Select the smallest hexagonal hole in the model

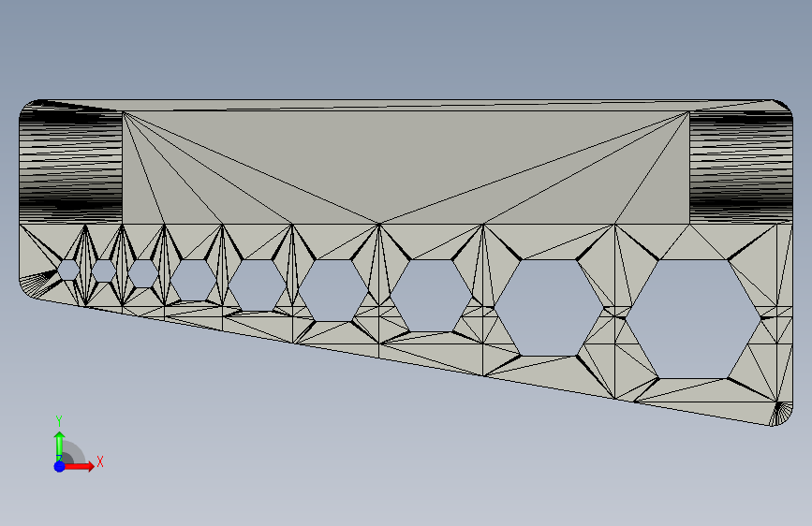68,270
